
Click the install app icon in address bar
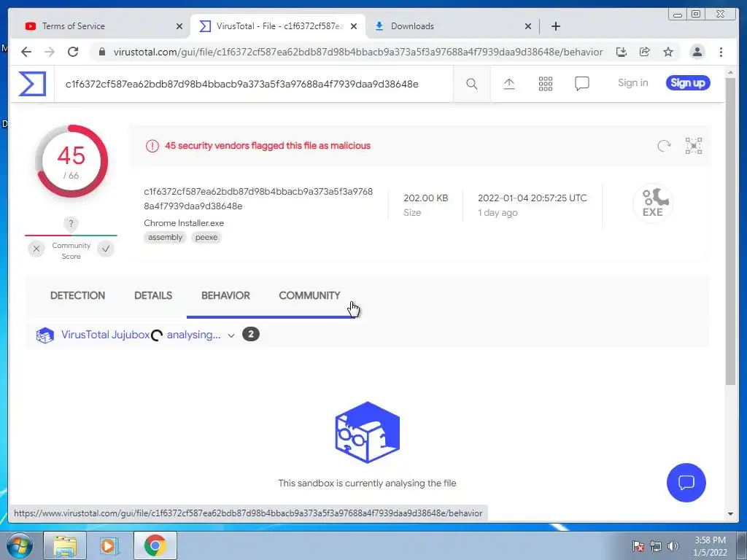622,52
